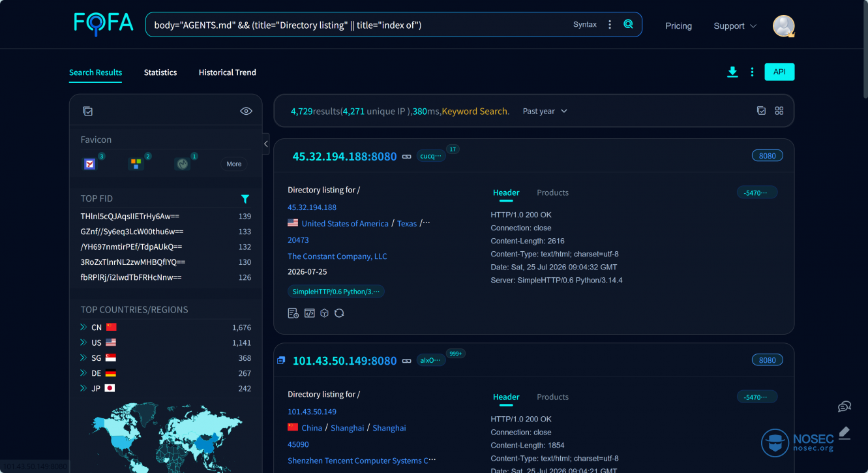Open the more actions menu beside API
868x473 pixels.
[752, 72]
